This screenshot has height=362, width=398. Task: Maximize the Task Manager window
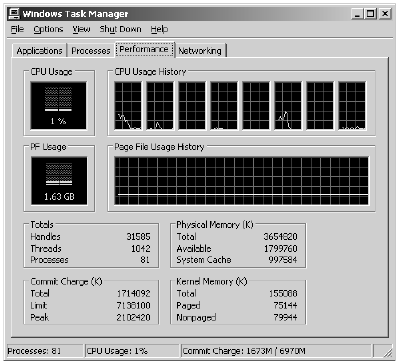click(x=370, y=14)
